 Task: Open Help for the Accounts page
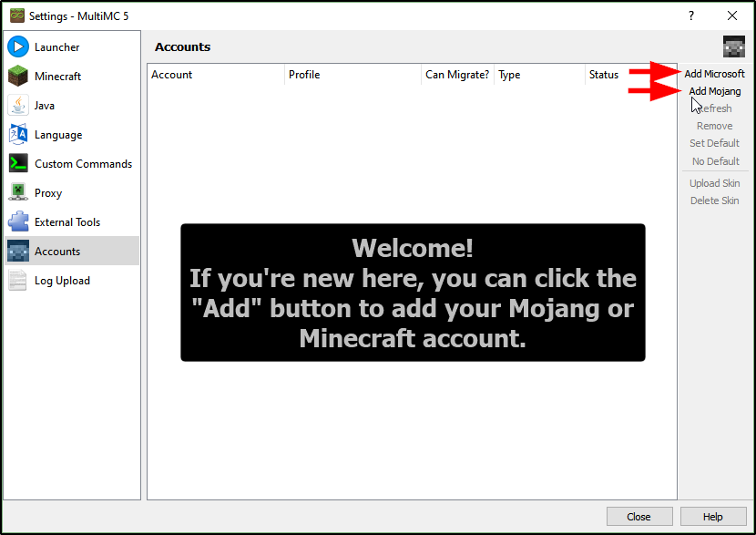(713, 517)
